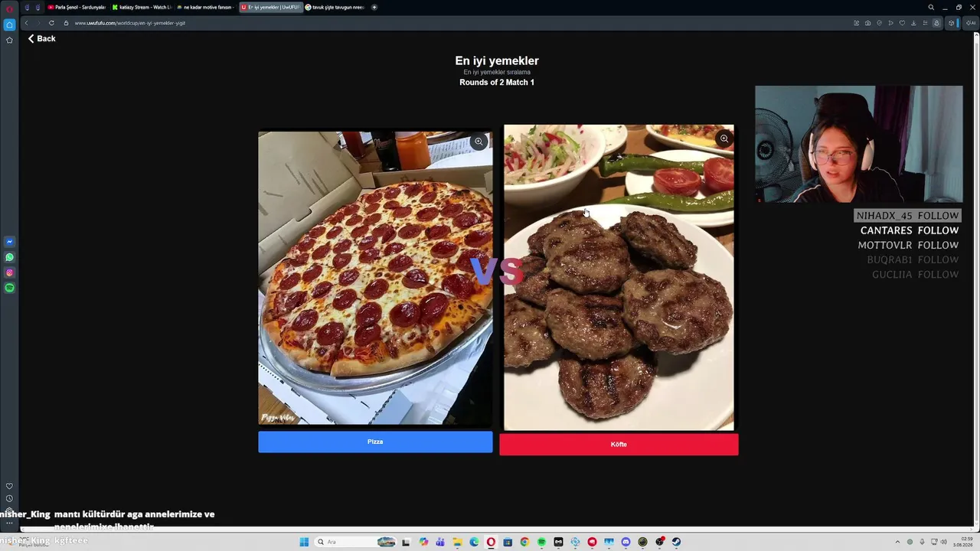Open Instagram in the Opera sidebar

click(9, 272)
